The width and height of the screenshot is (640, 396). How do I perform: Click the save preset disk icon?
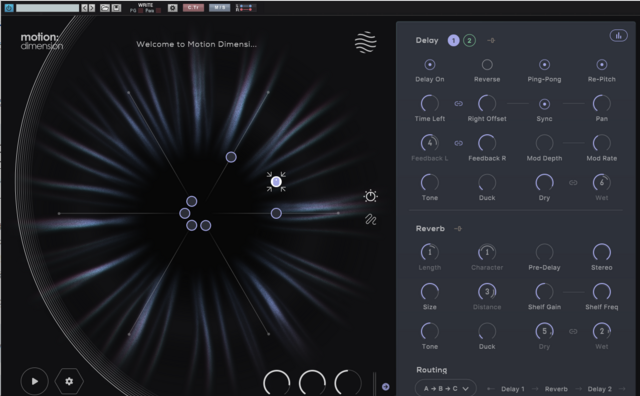(116, 8)
